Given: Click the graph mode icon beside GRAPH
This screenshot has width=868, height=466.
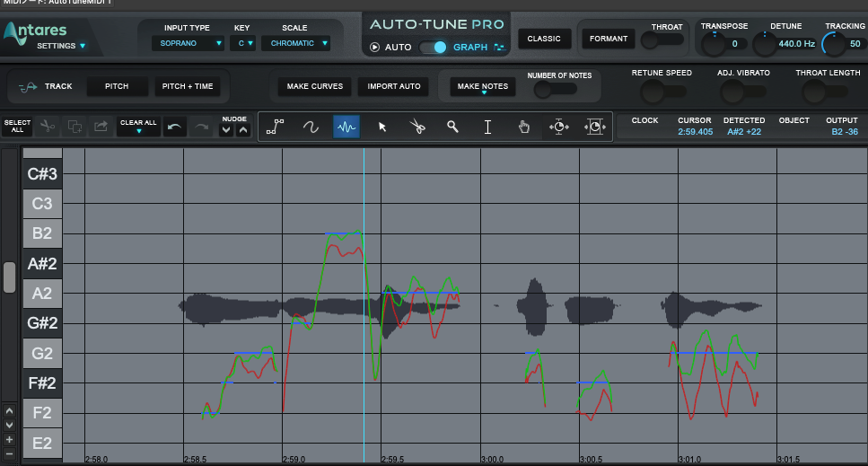Looking at the screenshot, I should click(x=499, y=47).
